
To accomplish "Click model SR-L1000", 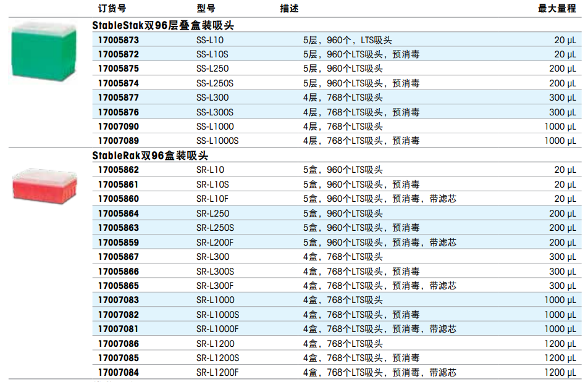I will (x=215, y=300).
